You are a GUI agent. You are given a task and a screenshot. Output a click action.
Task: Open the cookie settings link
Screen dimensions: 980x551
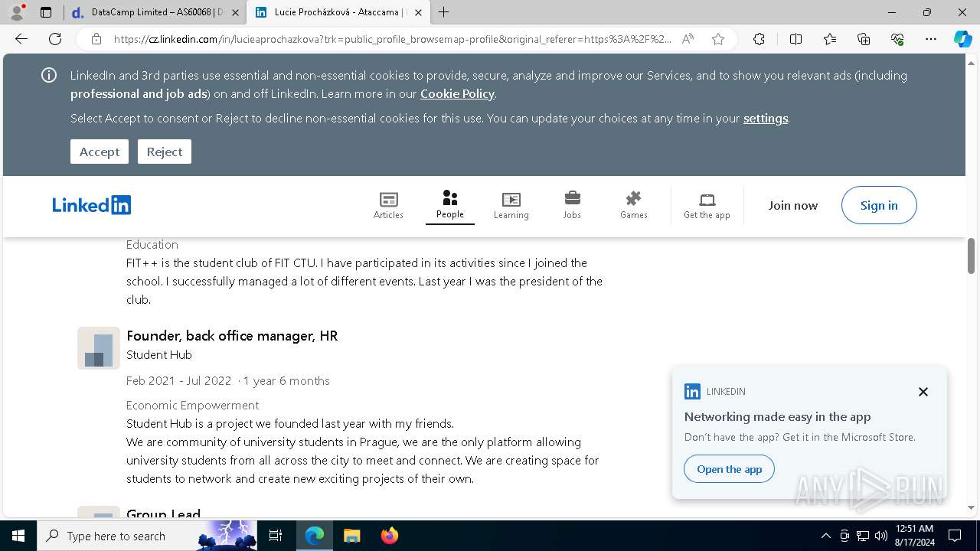pyautogui.click(x=766, y=118)
